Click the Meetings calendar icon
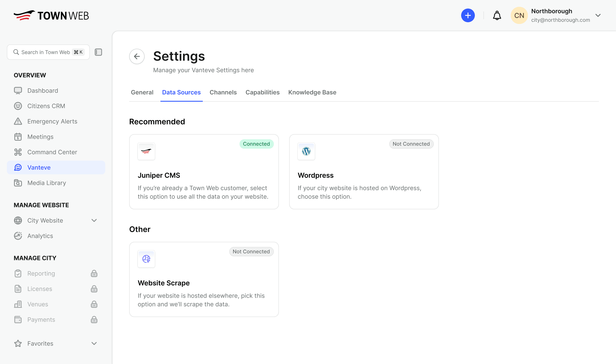616x364 pixels. coord(18,137)
